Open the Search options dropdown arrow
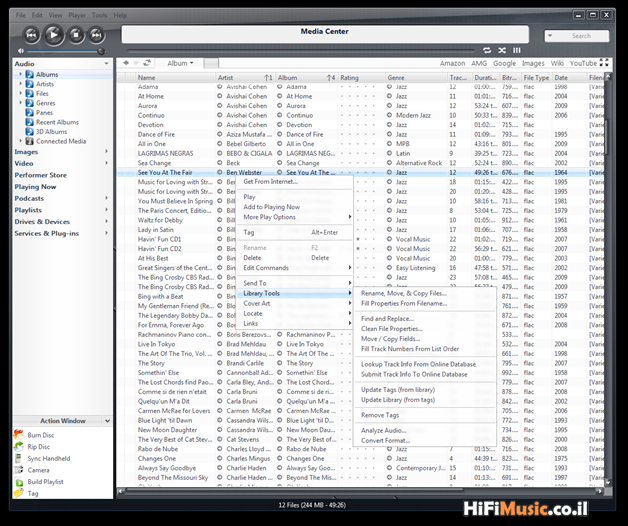This screenshot has height=526, width=628. coord(550,36)
